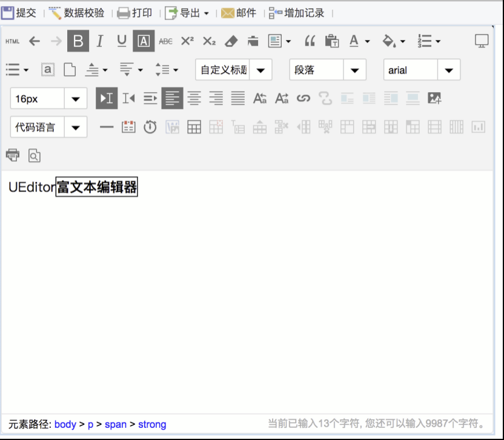Insert a horizontal rule
Image resolution: width=504 pixels, height=440 pixels.
click(x=107, y=127)
